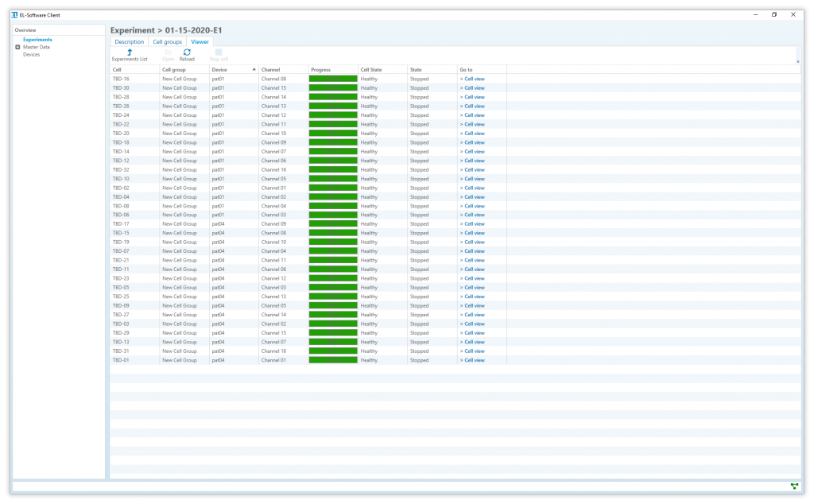The width and height of the screenshot is (814, 504).
Task: Select the Viewer tab
Action: tap(200, 41)
